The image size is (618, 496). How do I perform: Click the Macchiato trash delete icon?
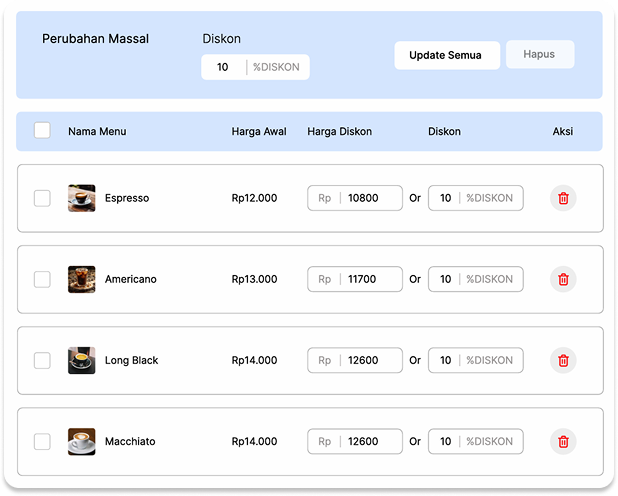(563, 441)
